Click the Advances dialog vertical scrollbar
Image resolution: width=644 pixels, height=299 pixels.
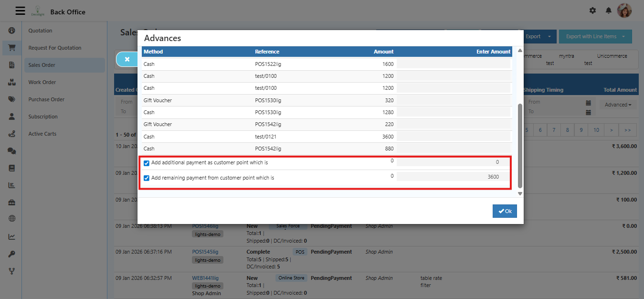(x=520, y=146)
